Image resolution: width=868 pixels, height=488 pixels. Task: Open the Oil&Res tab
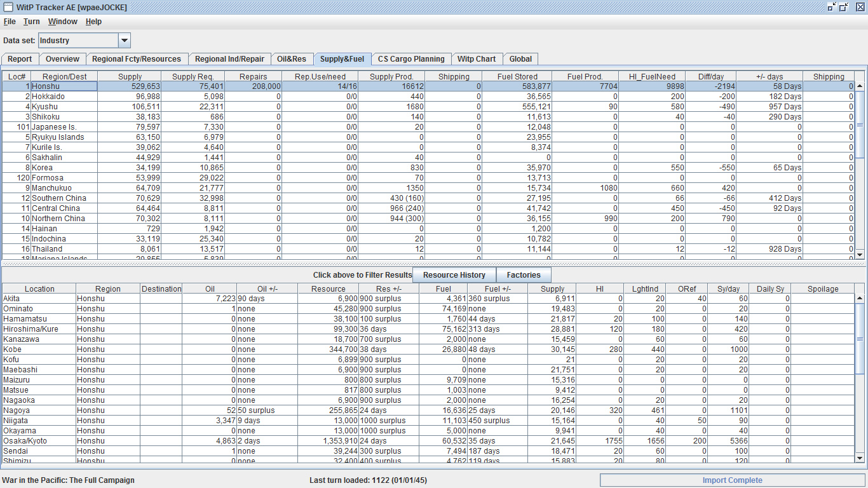[292, 59]
